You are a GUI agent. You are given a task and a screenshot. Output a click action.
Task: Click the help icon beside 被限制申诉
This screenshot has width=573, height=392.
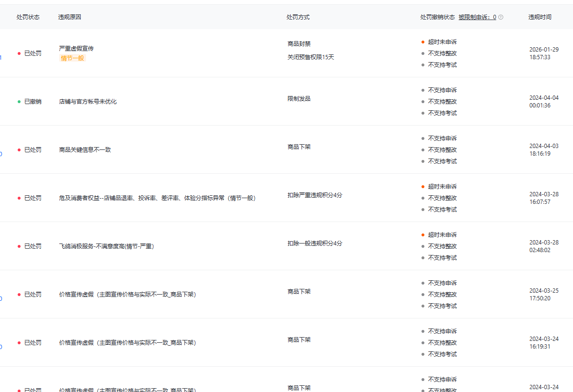[x=501, y=17]
